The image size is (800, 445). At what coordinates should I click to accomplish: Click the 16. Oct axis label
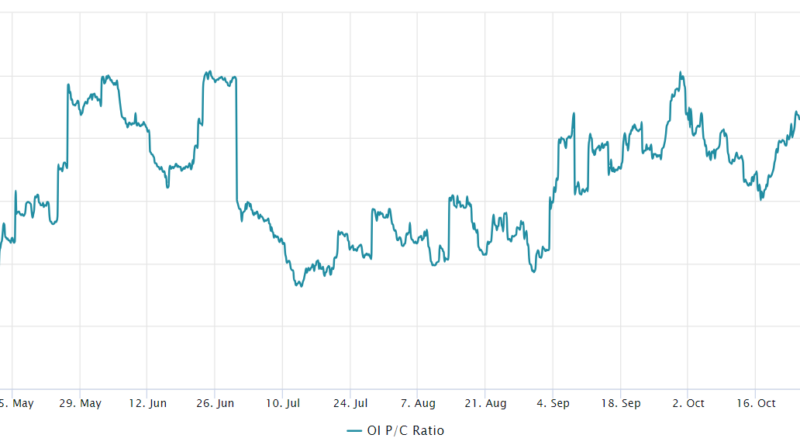pos(755,403)
